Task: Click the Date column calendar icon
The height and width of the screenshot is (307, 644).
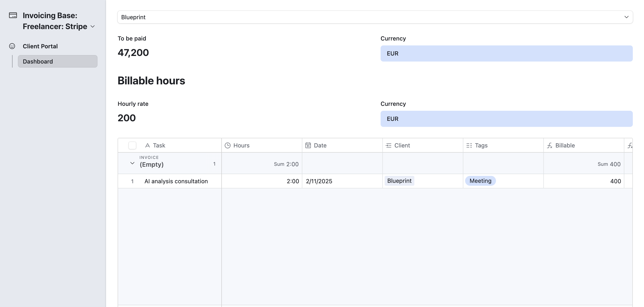Action: click(x=308, y=145)
